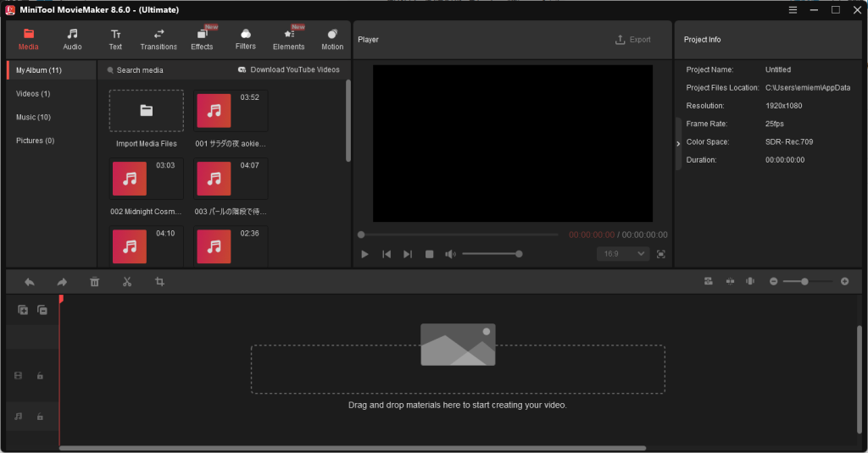Zoom in timeline with plus icon
The width and height of the screenshot is (868, 453).
click(844, 281)
